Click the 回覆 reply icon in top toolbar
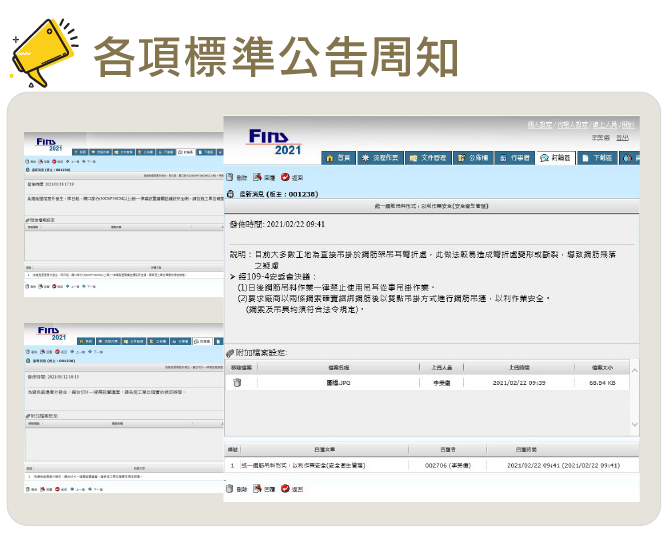 [x=262, y=177]
